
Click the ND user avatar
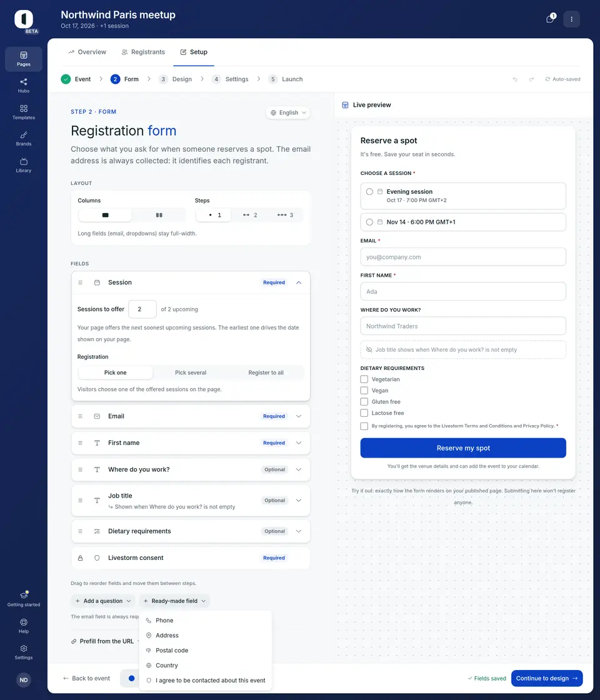(x=24, y=680)
